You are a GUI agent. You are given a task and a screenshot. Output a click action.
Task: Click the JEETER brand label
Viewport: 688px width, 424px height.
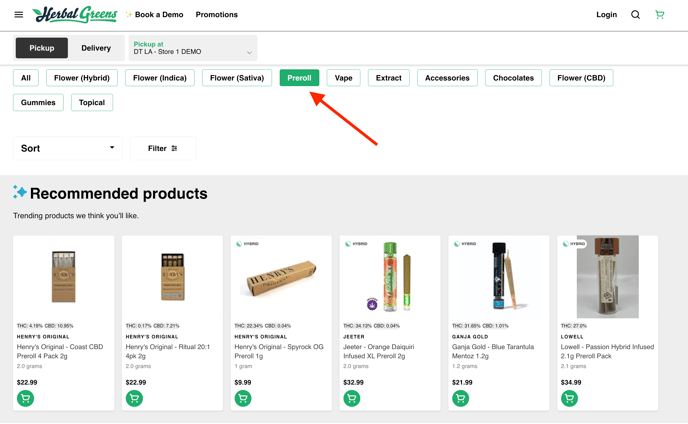coord(354,337)
